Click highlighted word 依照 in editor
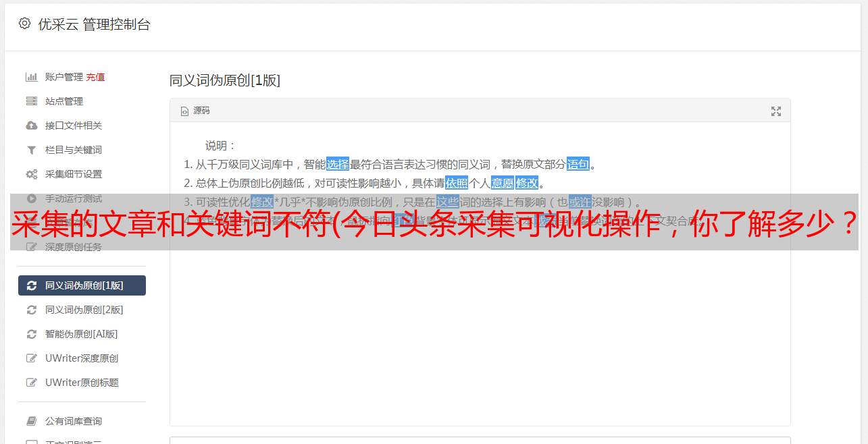Image resolution: width=868 pixels, height=444 pixels. [457, 183]
